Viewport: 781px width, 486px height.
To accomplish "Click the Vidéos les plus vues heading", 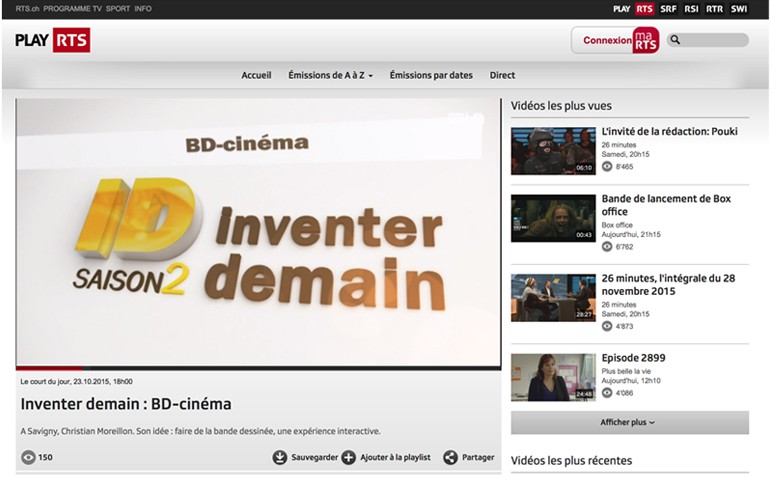I will (561, 106).
